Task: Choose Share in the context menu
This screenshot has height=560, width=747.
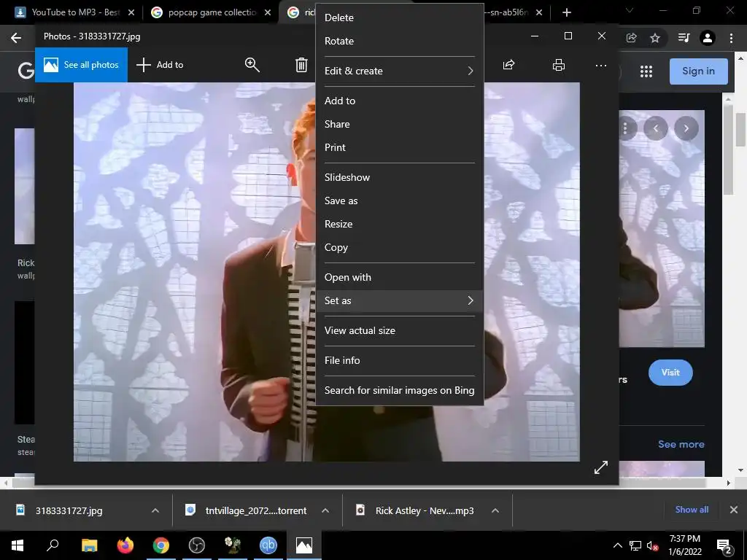Action: tap(399, 124)
